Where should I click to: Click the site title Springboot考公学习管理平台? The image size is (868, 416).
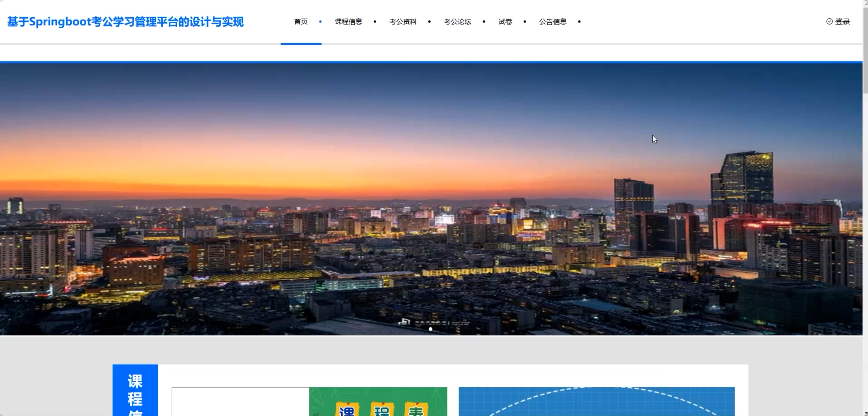[x=125, y=21]
